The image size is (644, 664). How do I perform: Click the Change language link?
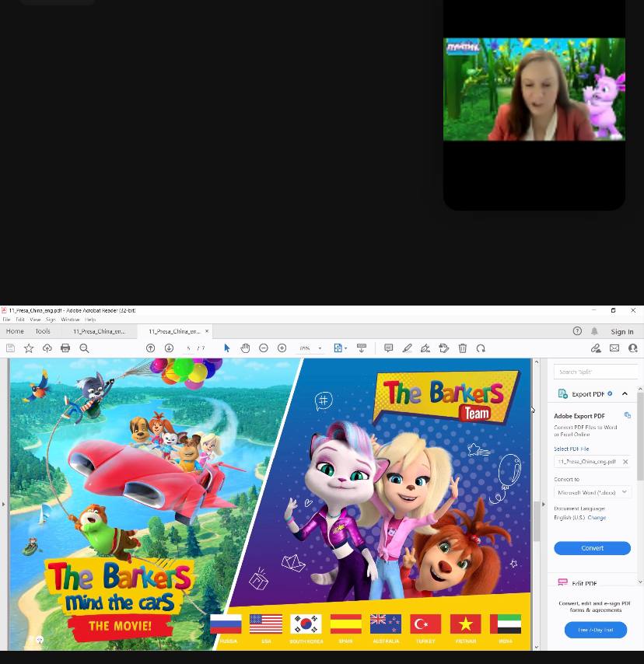(x=597, y=518)
